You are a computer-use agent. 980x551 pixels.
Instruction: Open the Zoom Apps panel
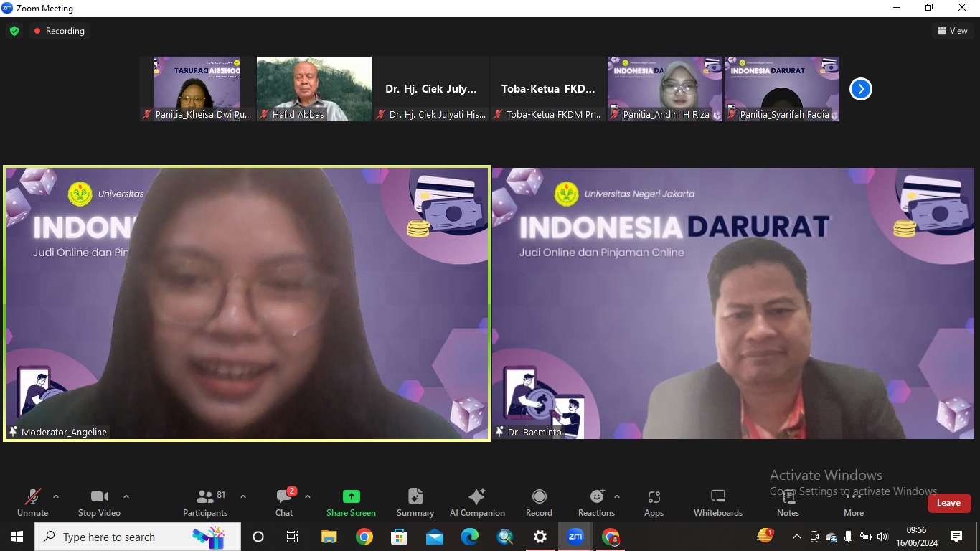[x=654, y=502]
